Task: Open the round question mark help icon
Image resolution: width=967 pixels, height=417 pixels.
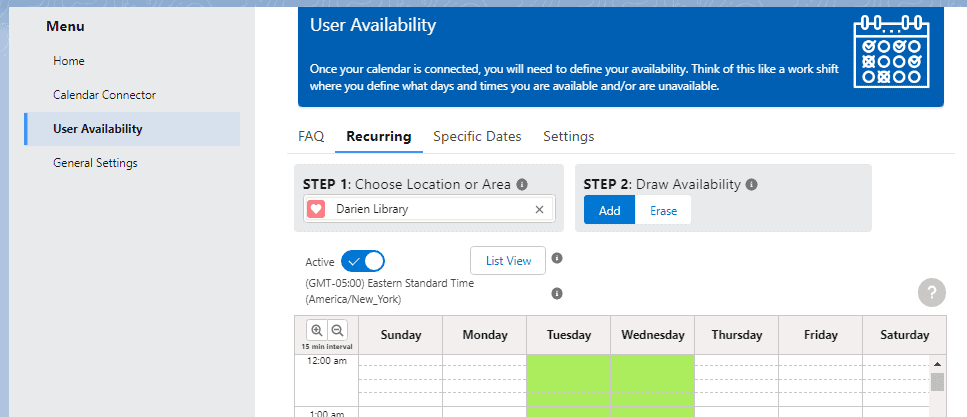Action: (931, 293)
